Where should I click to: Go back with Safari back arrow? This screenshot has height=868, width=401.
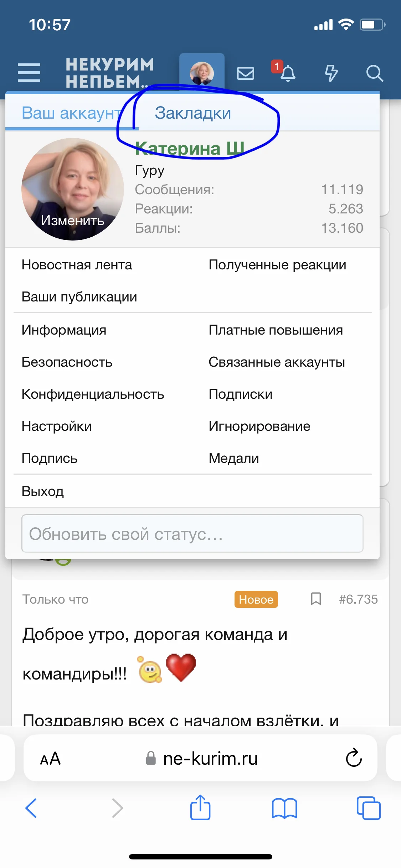[31, 808]
